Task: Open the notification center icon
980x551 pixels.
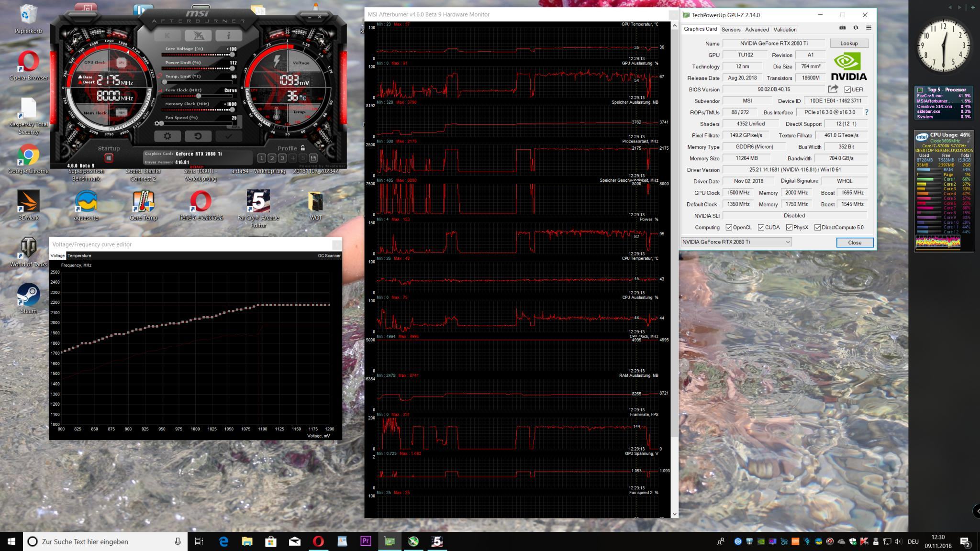Action: [x=965, y=542]
